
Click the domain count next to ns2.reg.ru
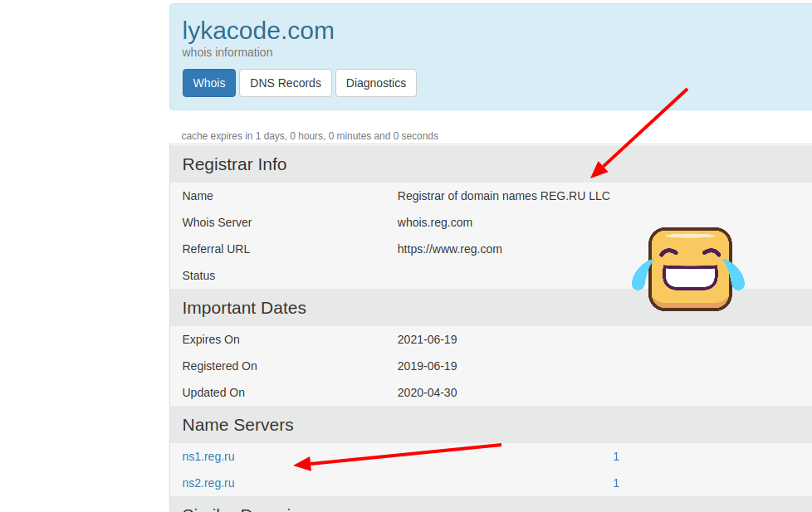click(616, 483)
